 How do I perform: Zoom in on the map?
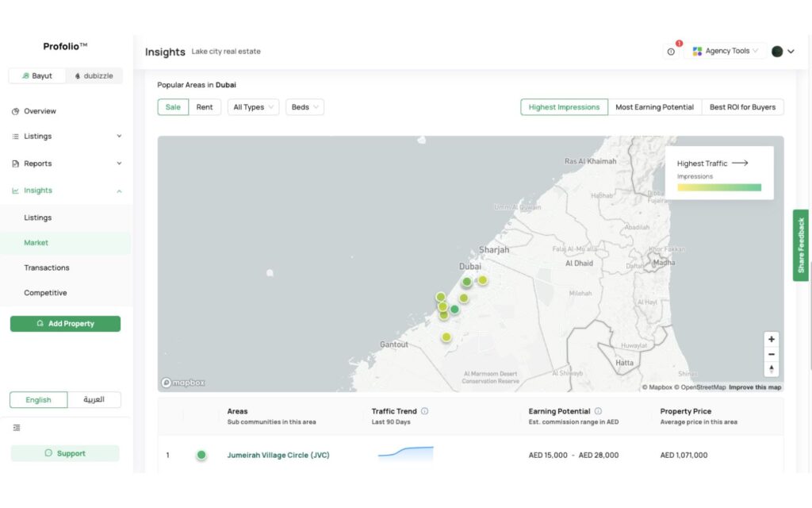[771, 339]
